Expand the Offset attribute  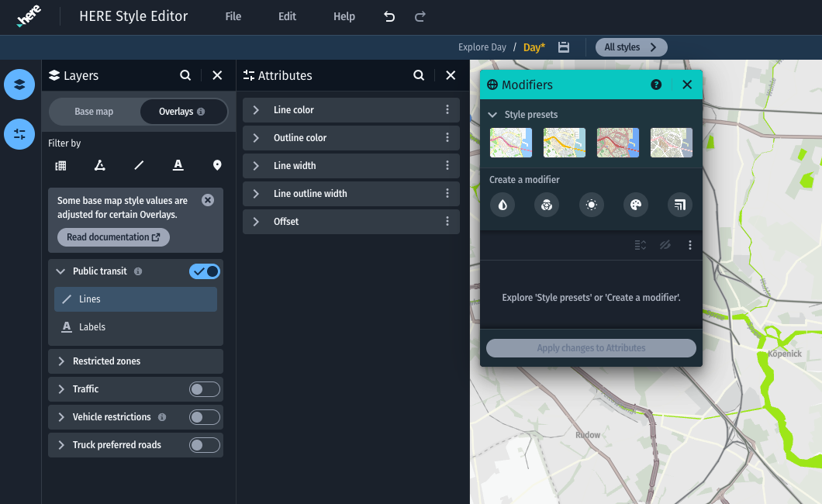256,222
